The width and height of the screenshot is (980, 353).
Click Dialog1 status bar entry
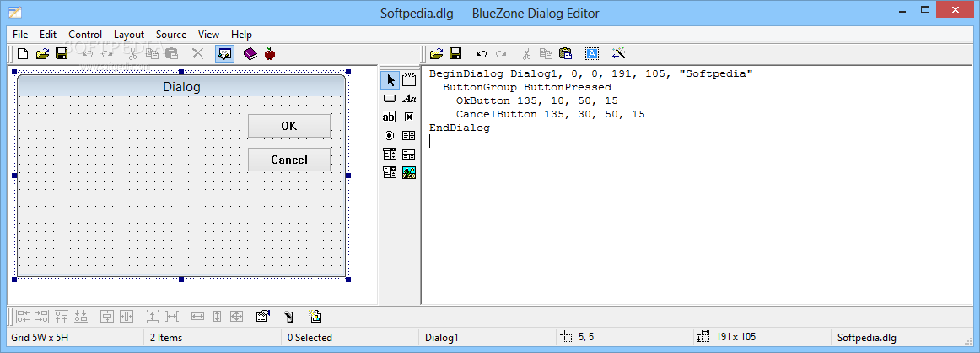pyautogui.click(x=442, y=337)
